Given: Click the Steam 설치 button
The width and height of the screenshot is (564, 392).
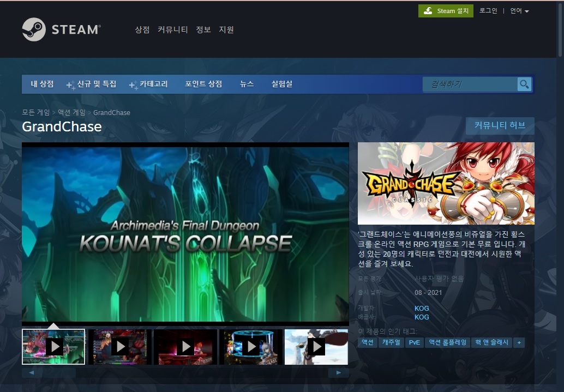Looking at the screenshot, I should [x=446, y=11].
